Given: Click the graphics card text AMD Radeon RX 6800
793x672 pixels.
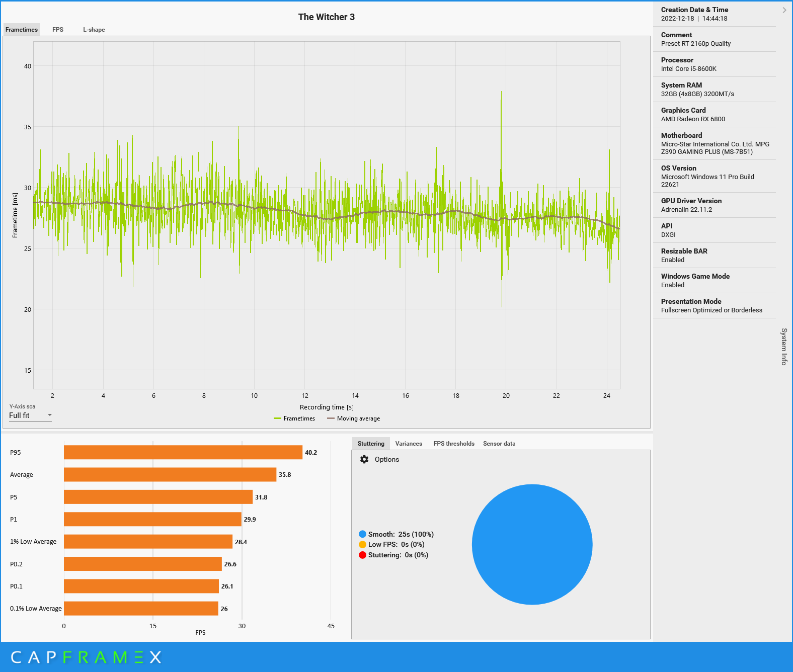Looking at the screenshot, I should pos(693,119).
